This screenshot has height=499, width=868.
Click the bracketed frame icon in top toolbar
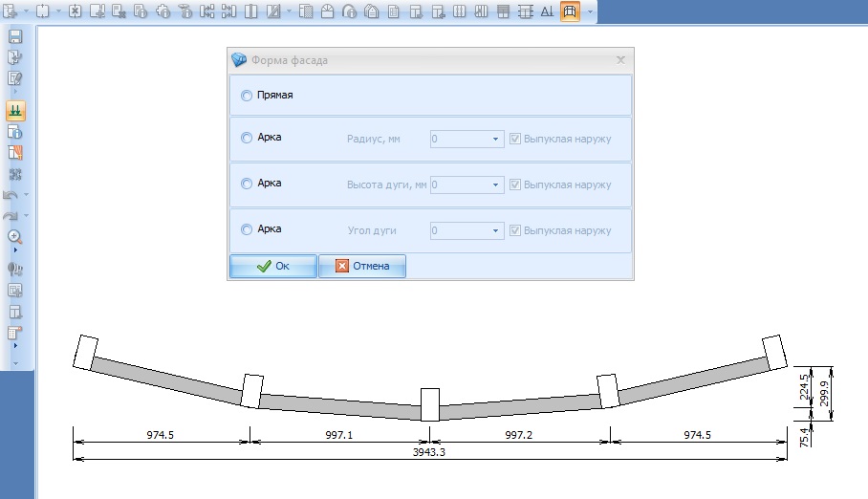(43, 11)
